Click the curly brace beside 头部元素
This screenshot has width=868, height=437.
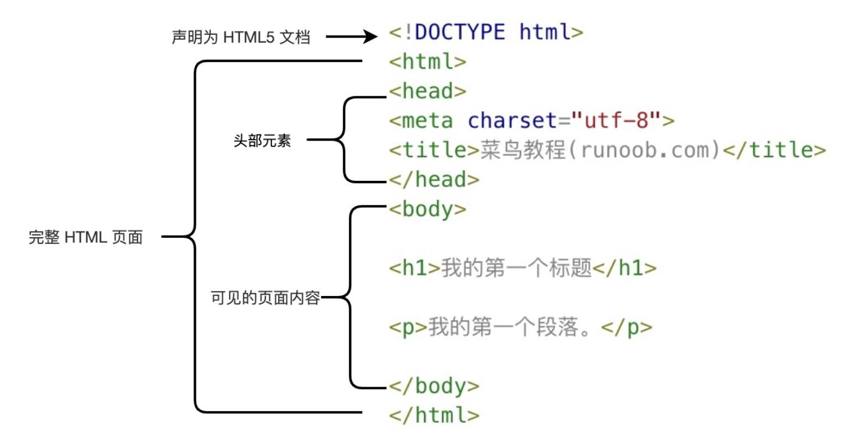344,139
